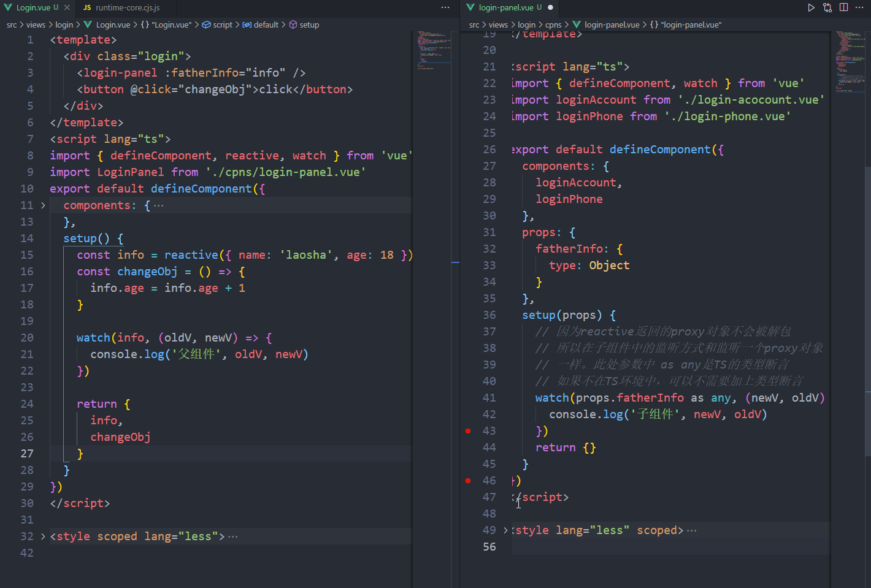
Task: Click Vue icon beside login-panel.vue in breadcrumb
Action: coord(577,25)
